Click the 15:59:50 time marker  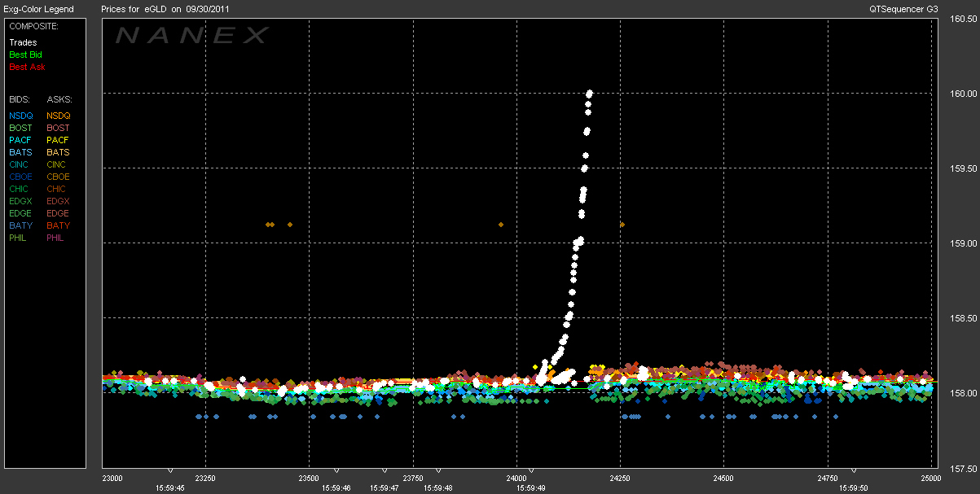click(854, 488)
